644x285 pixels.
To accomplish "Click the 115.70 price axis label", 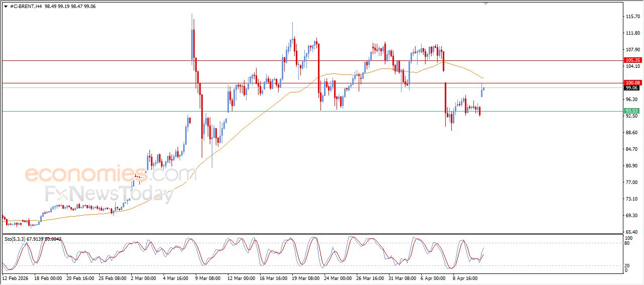I will tap(632, 17).
